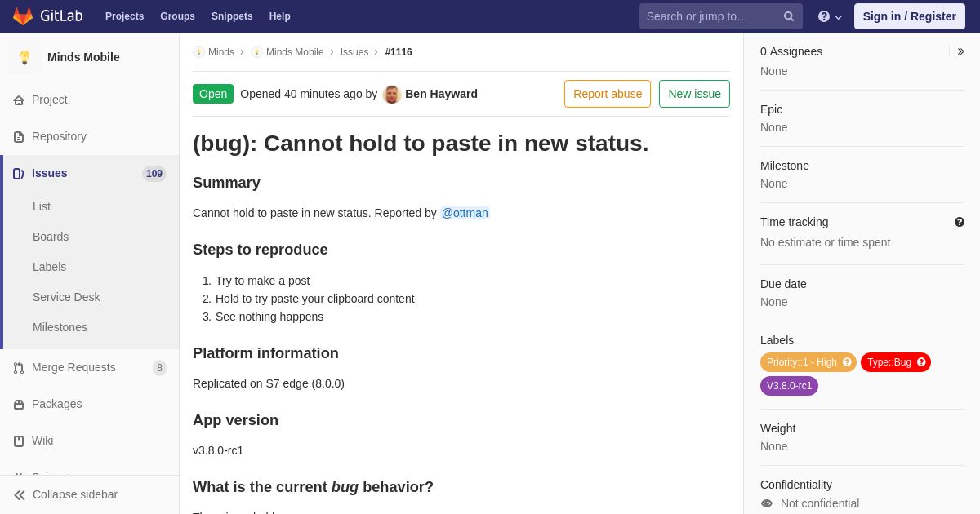The height and width of the screenshot is (514, 980).
Task: Click the Wiki sidebar item
Action: pos(90,441)
